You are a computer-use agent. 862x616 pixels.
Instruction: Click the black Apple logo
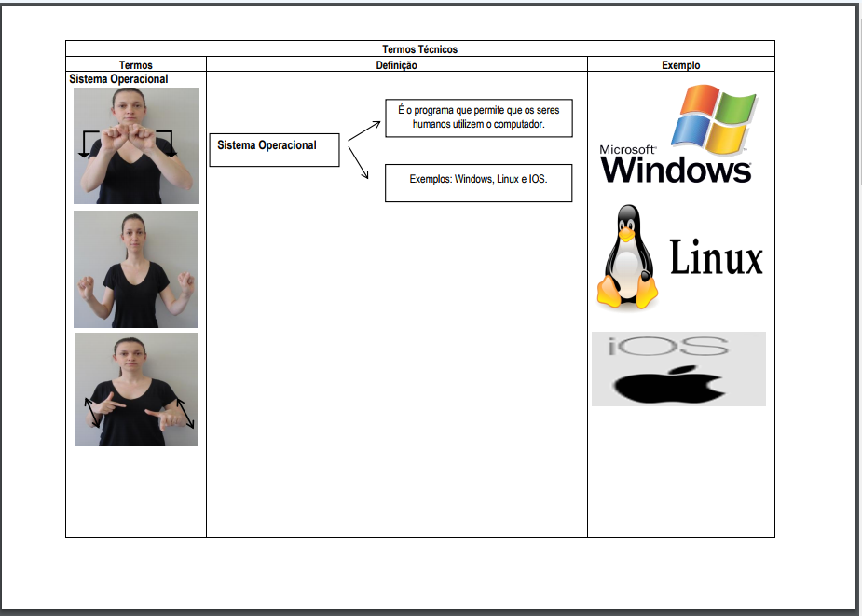coord(669,384)
